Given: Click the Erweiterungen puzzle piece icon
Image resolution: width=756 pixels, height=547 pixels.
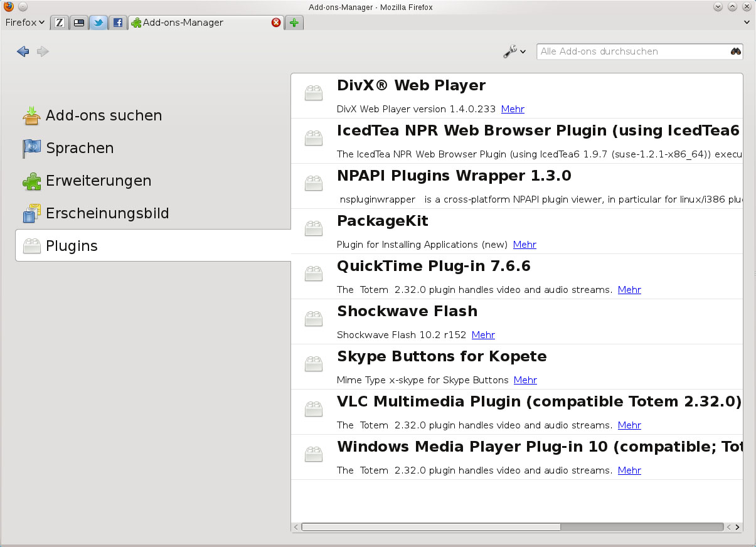Looking at the screenshot, I should [31, 180].
